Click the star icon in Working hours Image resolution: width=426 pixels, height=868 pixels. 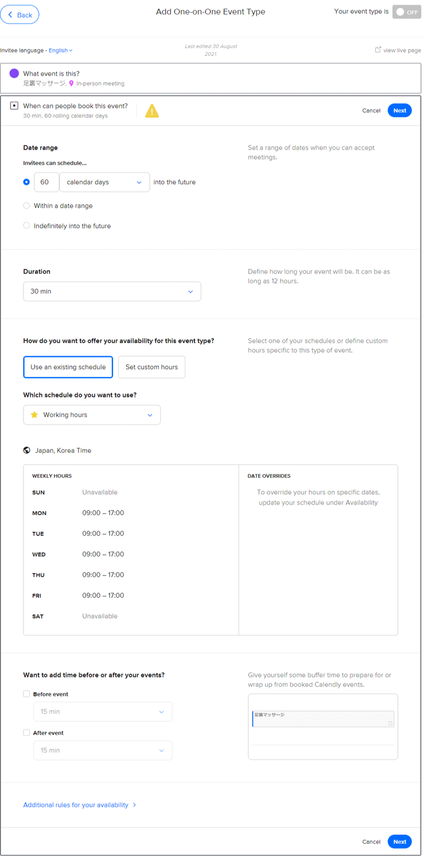tap(35, 415)
